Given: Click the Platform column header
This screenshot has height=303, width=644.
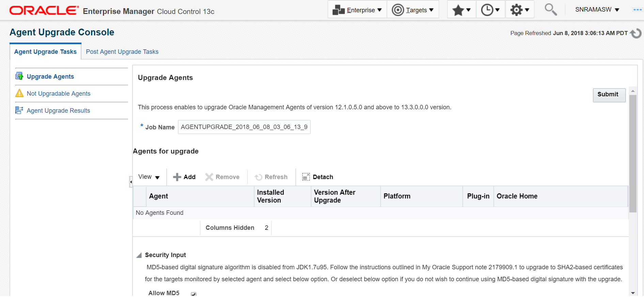Looking at the screenshot, I should [x=421, y=196].
